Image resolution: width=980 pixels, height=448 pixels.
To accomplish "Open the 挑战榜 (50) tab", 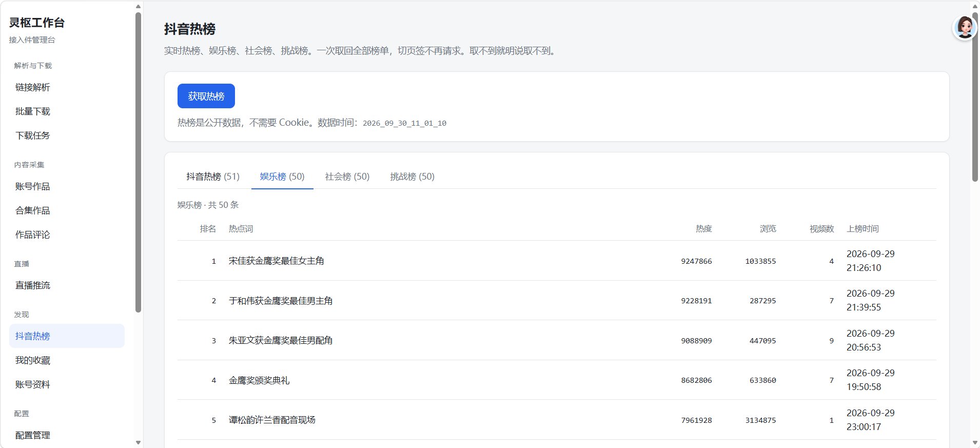I will [412, 177].
